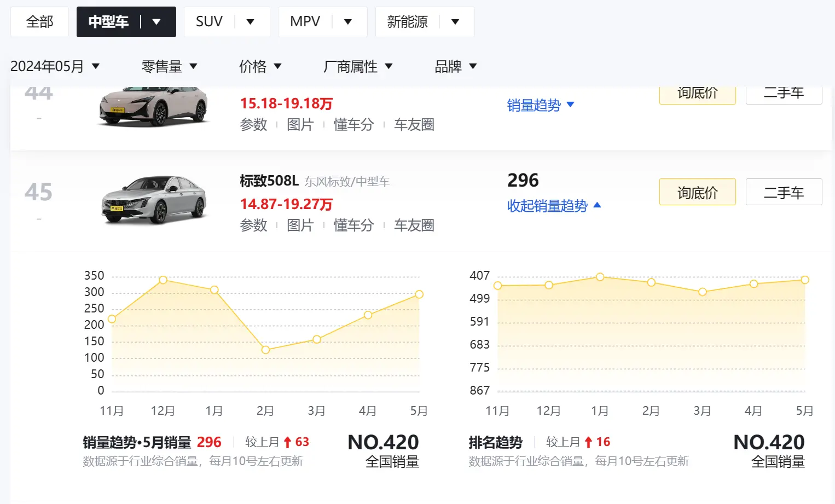Open 参数 link for rank 44 car

[253, 125]
